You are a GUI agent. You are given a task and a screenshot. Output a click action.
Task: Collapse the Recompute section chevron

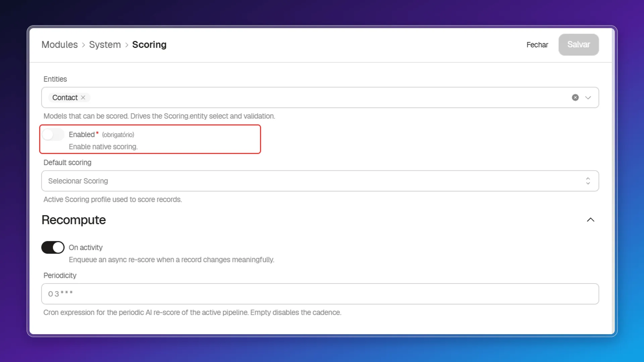pyautogui.click(x=591, y=220)
